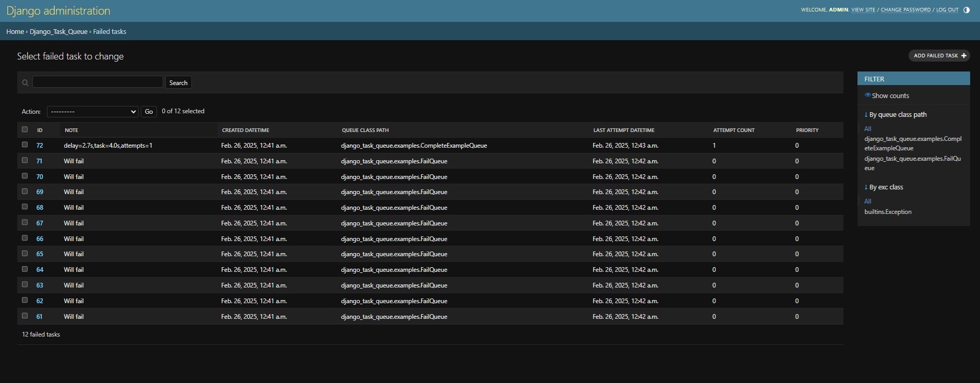The image size is (980, 383).
Task: Open failed task ID 72
Action: (40, 146)
